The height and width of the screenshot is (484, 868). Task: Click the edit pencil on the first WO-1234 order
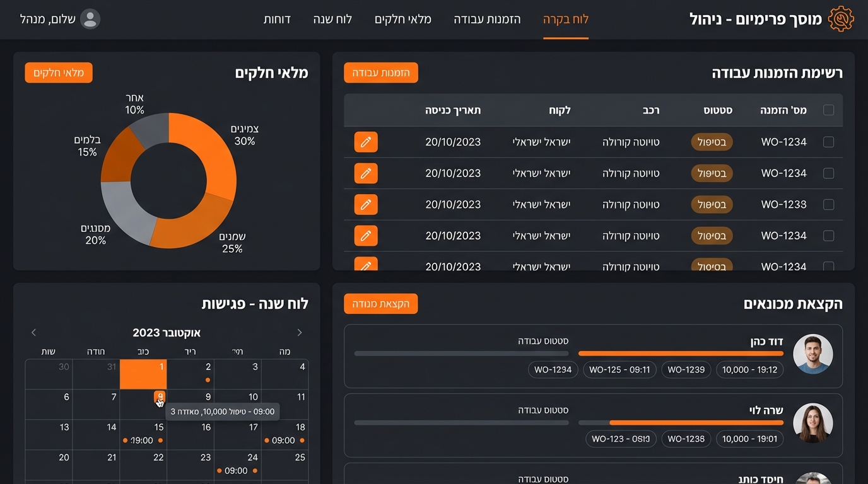366,142
